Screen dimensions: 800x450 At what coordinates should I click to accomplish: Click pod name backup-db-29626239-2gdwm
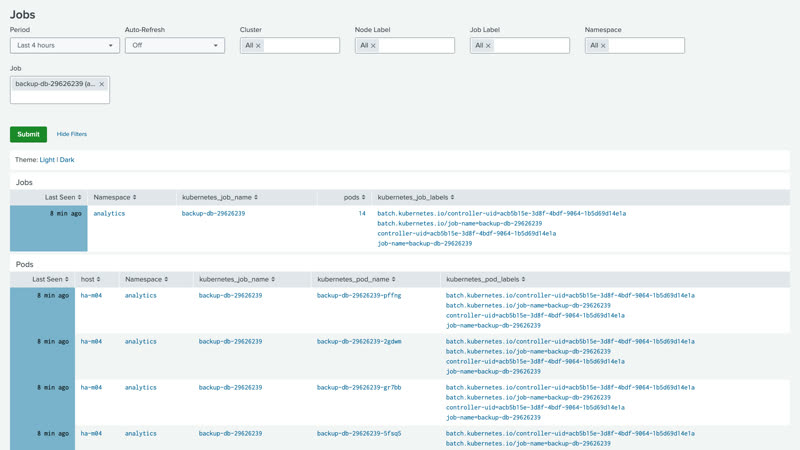pos(359,342)
